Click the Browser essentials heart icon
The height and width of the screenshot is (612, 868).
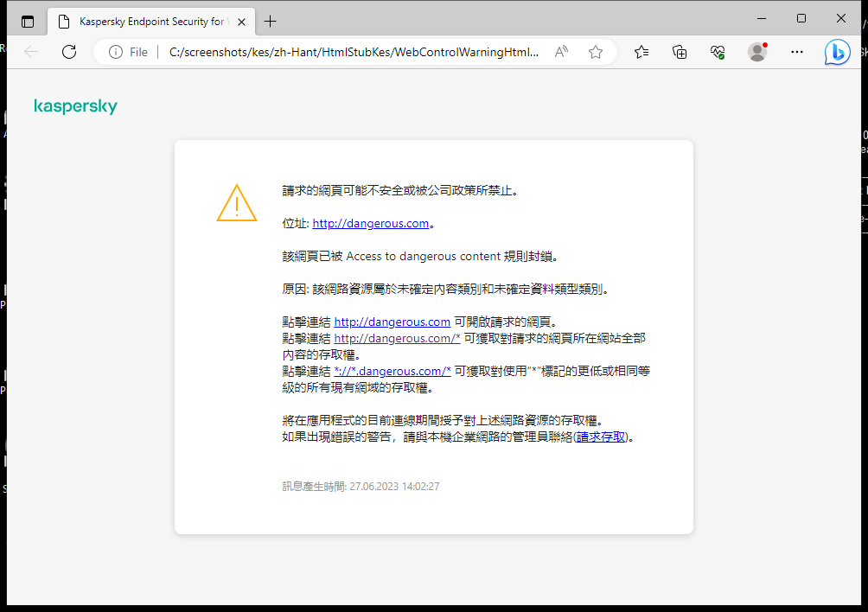click(717, 52)
